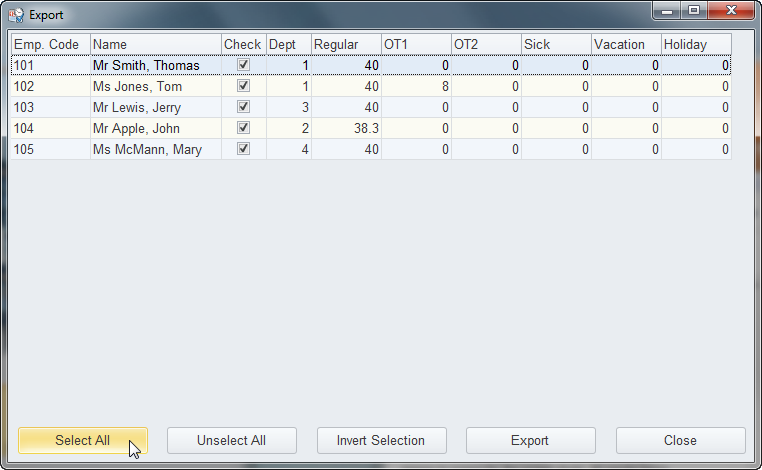
Task: Click the Name column header
Action: pos(155,45)
